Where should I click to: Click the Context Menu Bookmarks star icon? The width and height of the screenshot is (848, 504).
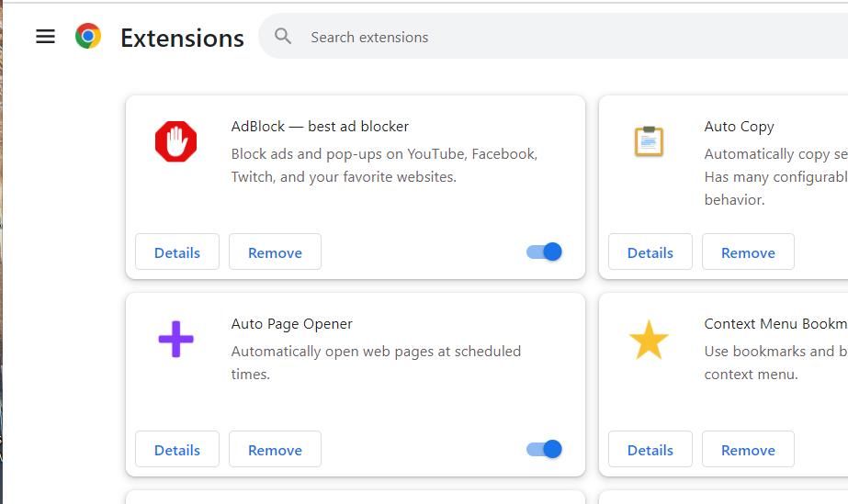click(x=649, y=340)
